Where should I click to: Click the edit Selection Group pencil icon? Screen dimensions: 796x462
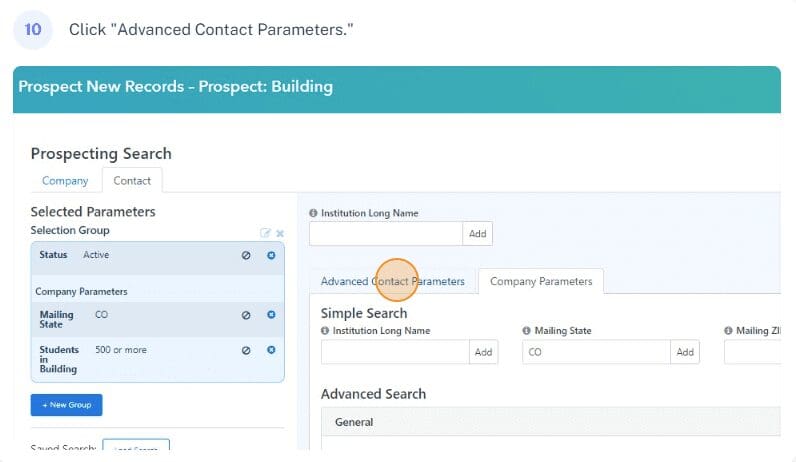[x=265, y=233]
